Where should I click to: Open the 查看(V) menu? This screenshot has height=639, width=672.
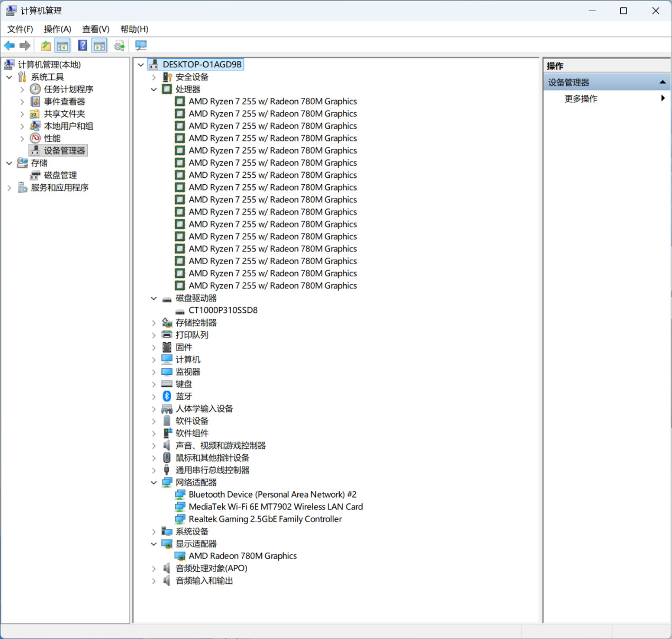95,29
